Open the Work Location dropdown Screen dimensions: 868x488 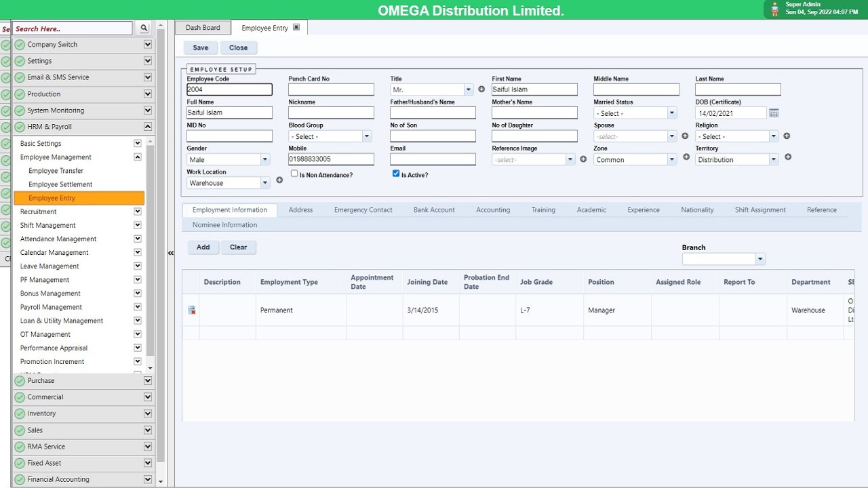[265, 183]
